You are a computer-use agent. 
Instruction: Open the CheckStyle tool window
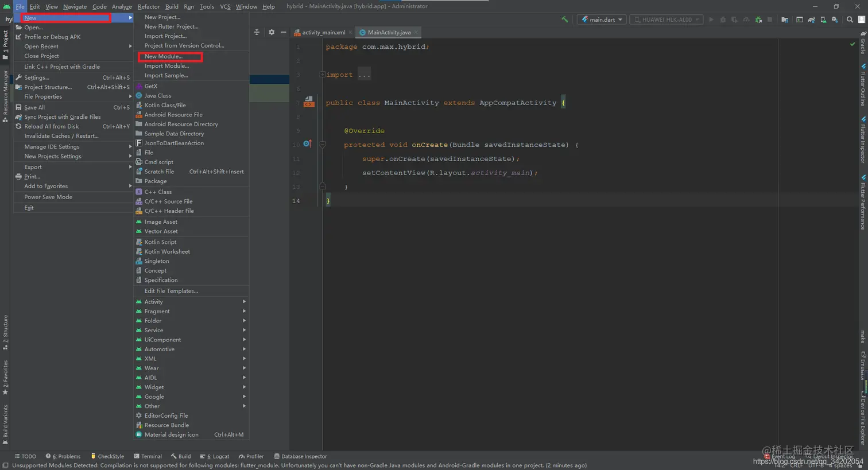click(x=107, y=456)
